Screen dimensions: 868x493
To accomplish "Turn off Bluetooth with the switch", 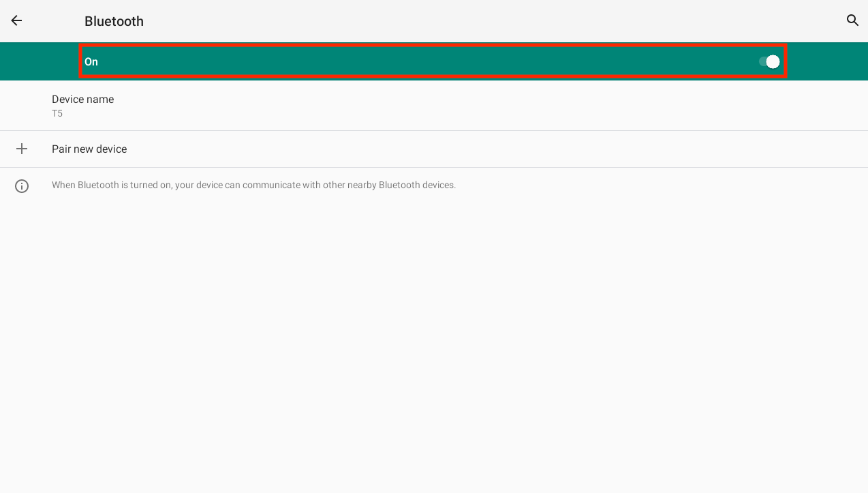I will (769, 62).
